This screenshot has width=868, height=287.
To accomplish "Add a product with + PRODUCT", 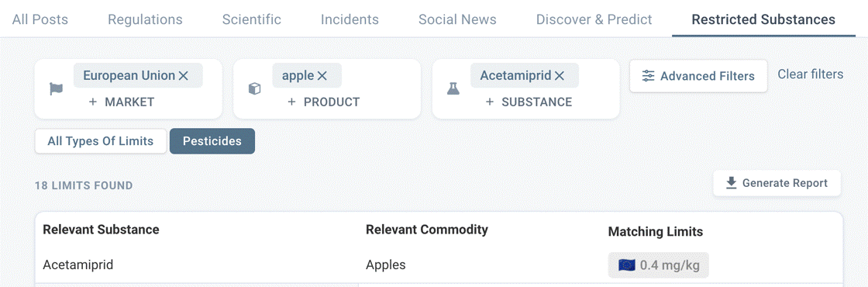I will point(323,102).
